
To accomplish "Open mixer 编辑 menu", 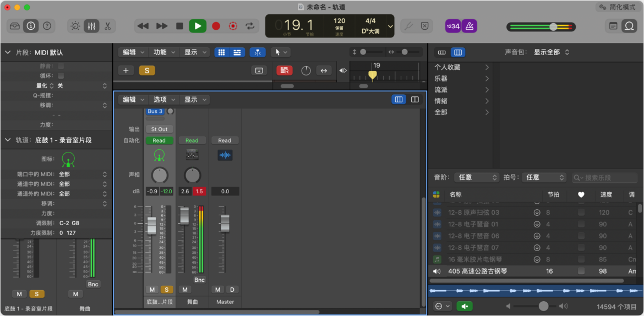I will [x=133, y=100].
